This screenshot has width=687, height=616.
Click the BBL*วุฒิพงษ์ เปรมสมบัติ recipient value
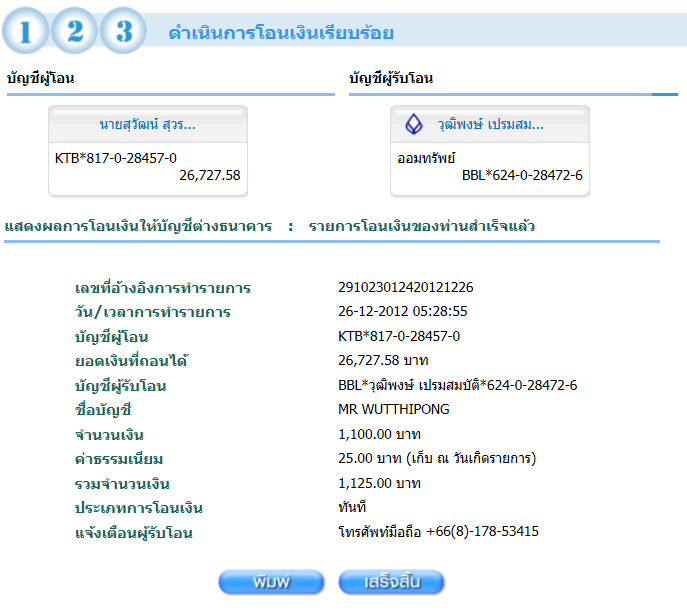click(x=457, y=385)
